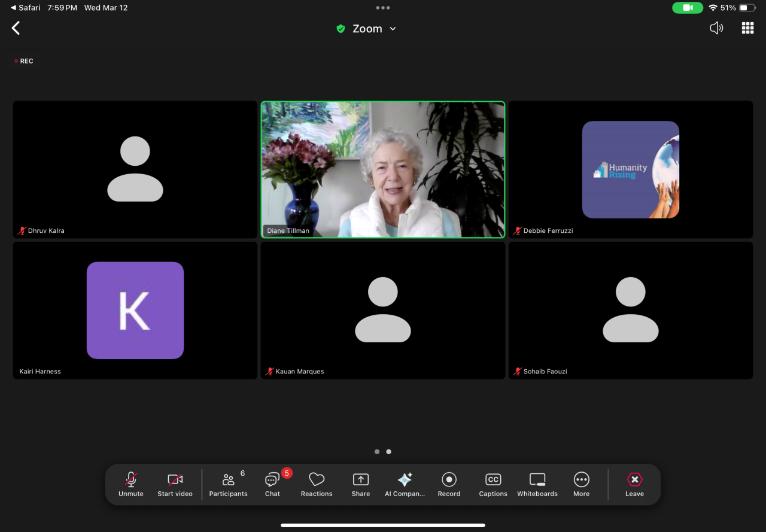Enable closed Captions
The height and width of the screenshot is (532, 766).
point(493,484)
